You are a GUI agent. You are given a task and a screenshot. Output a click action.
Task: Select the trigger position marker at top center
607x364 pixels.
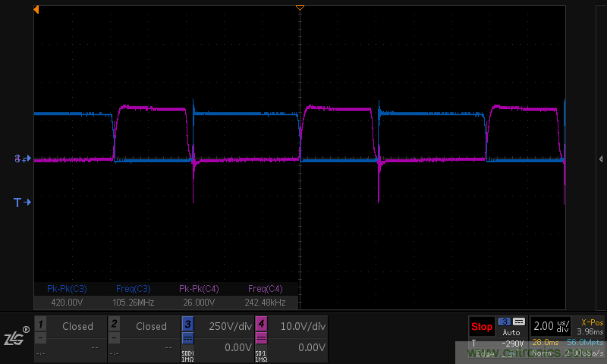(x=300, y=7)
